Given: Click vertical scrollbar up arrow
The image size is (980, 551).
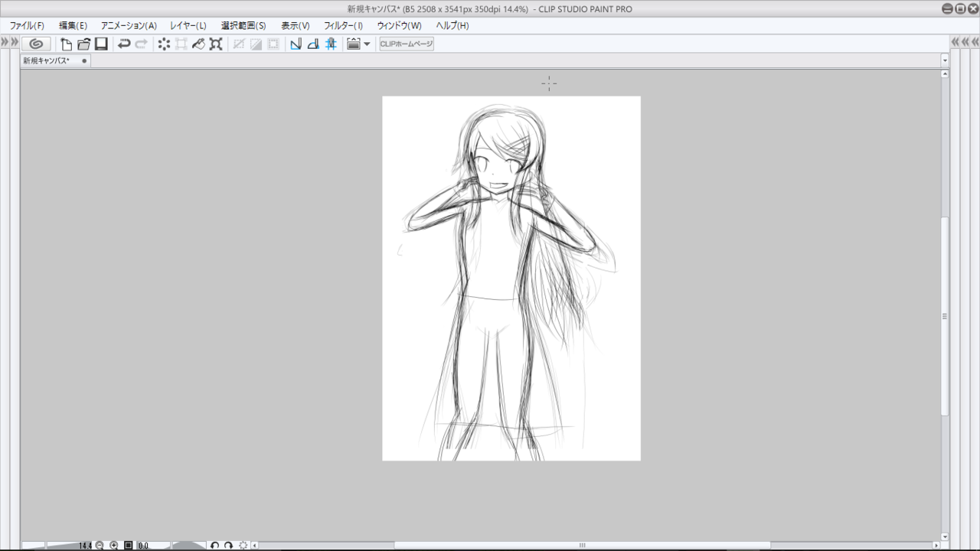Looking at the screenshot, I should [x=945, y=74].
